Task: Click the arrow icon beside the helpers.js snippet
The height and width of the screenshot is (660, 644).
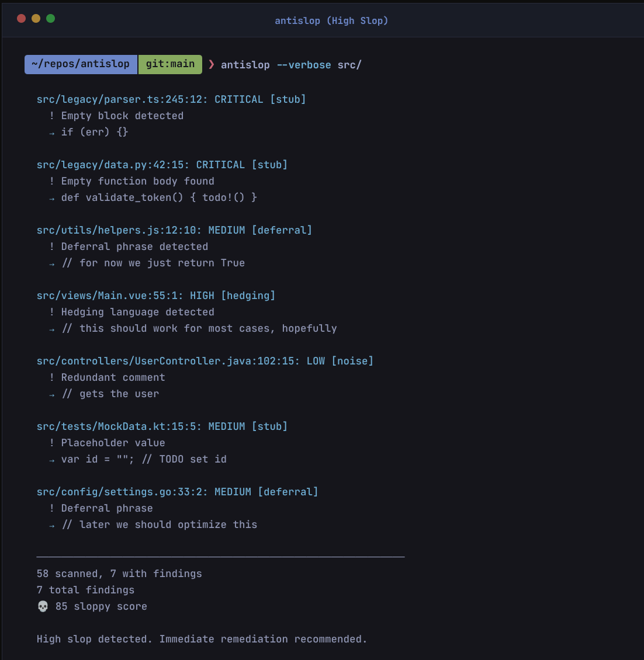Action: 51,263
